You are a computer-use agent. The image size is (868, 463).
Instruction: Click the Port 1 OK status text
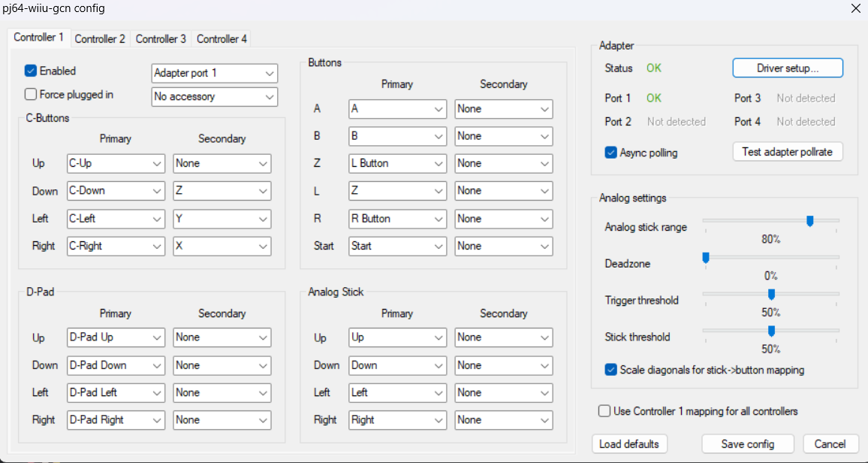[654, 98]
